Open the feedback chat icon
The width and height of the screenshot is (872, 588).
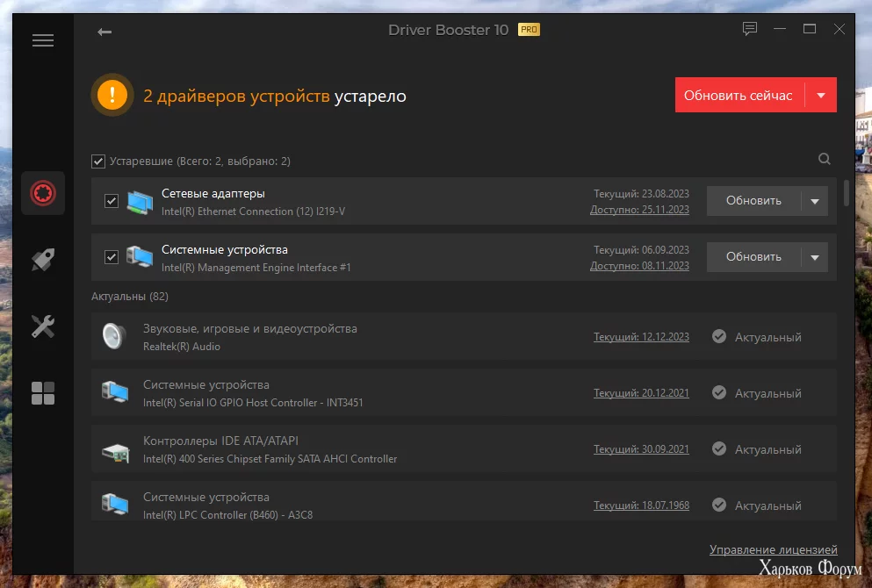point(750,29)
